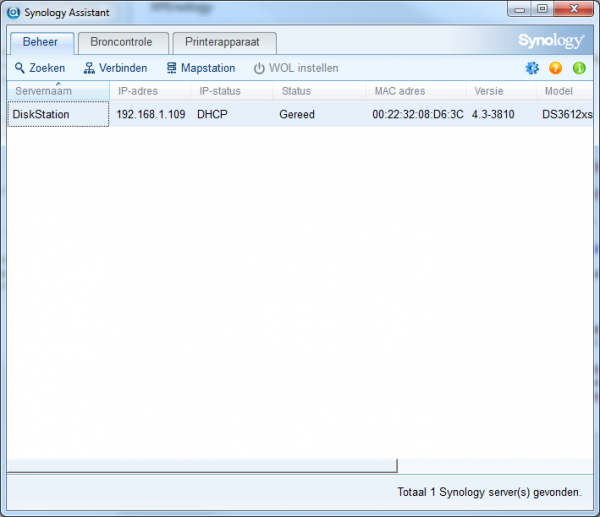Click Verbinden to connect to server
The height and width of the screenshot is (517, 600).
pyautogui.click(x=115, y=68)
